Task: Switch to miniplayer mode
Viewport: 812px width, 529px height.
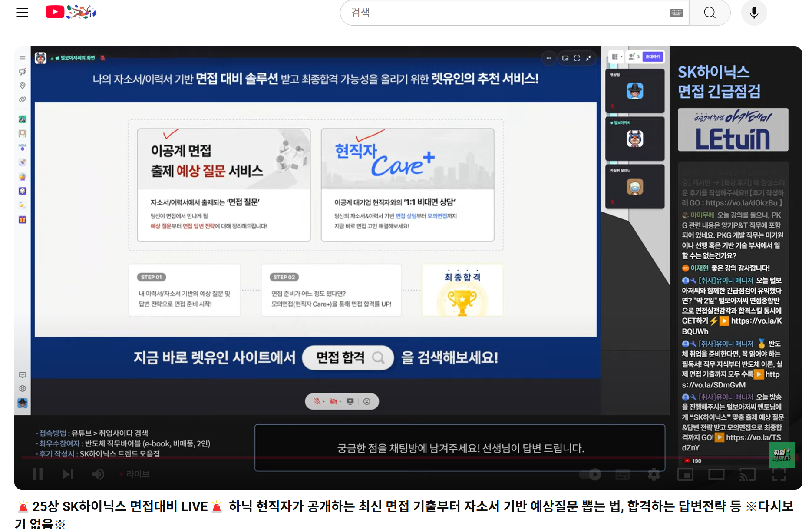Action: point(685,474)
